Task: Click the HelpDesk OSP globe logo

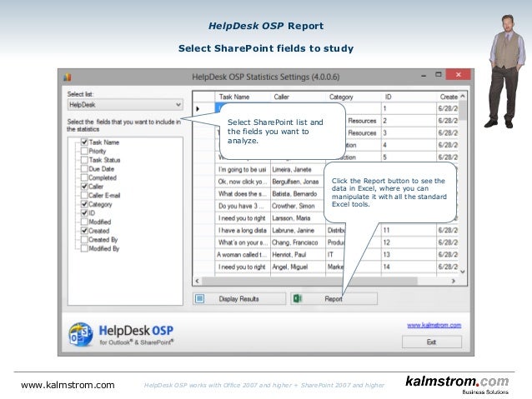Action: coord(80,335)
